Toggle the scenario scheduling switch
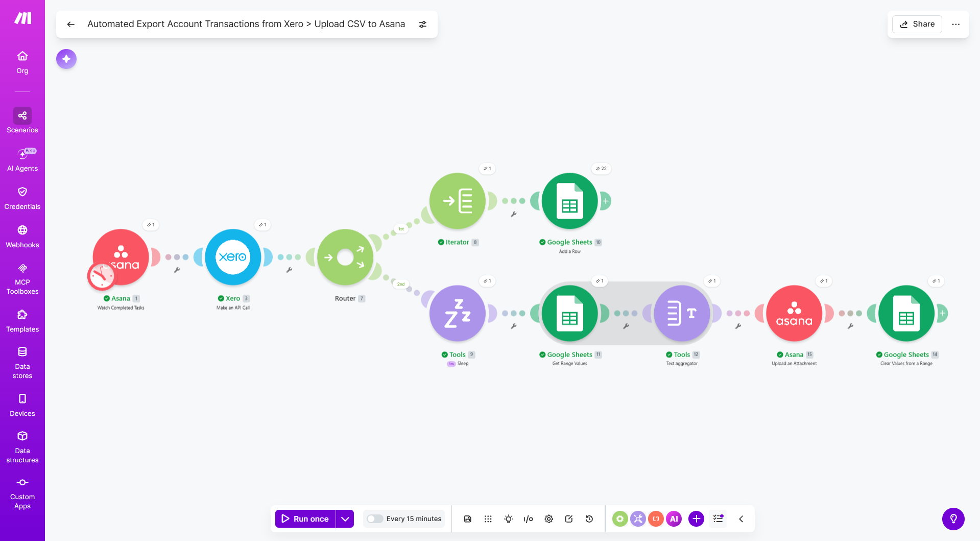This screenshot has width=980, height=541. [375, 519]
